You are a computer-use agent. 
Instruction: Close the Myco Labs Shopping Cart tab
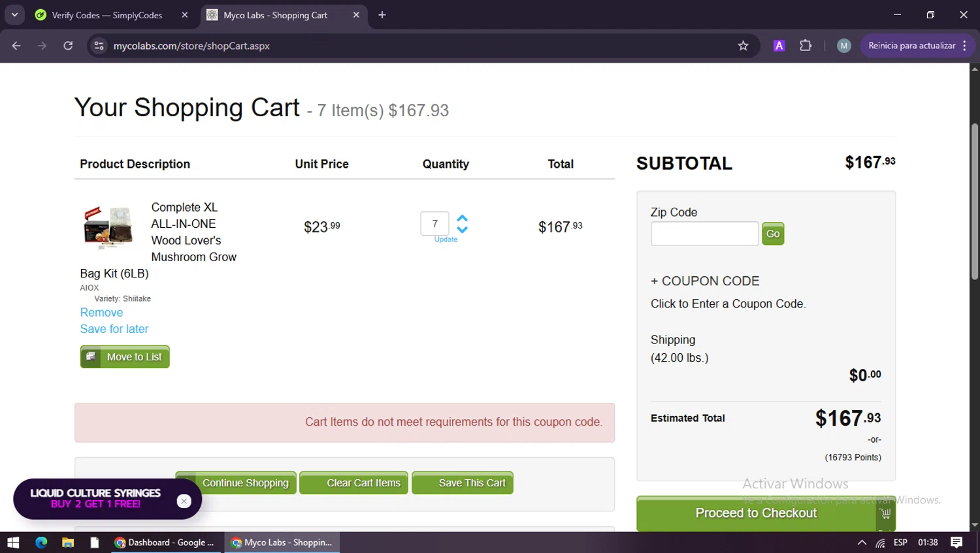356,15
